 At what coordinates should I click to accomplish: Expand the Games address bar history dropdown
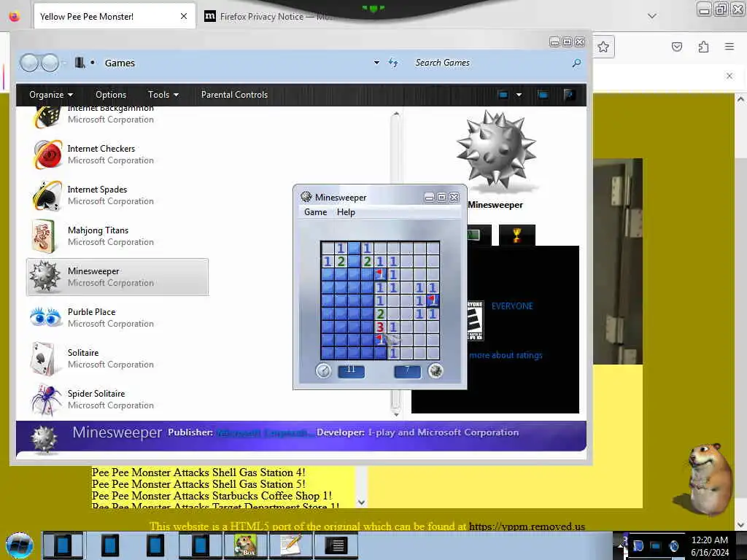[376, 63]
